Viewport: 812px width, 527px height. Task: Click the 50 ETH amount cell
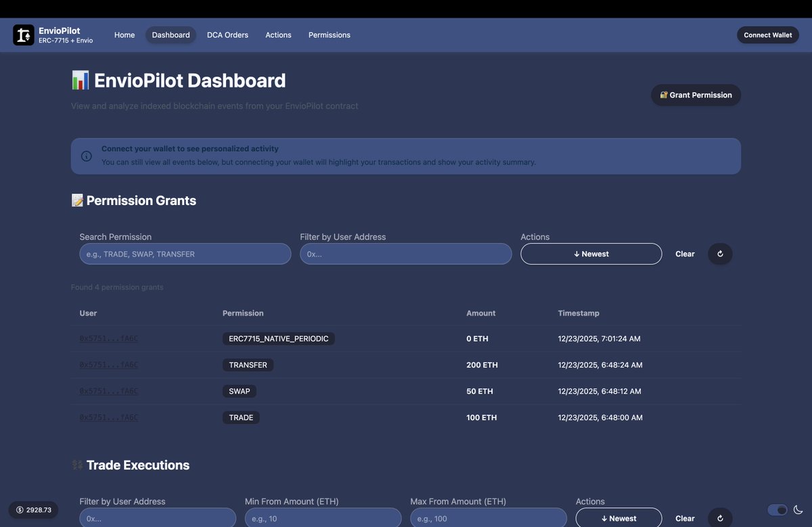point(480,392)
